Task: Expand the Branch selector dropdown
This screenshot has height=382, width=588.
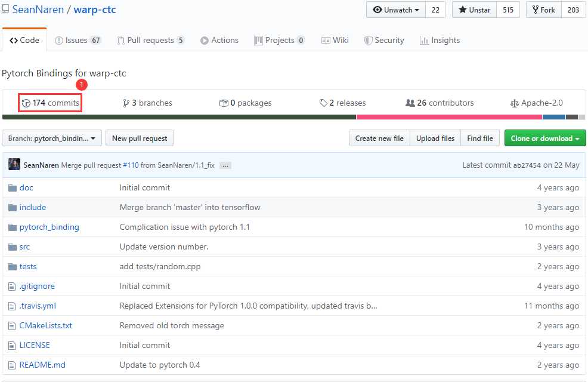Action: click(52, 138)
